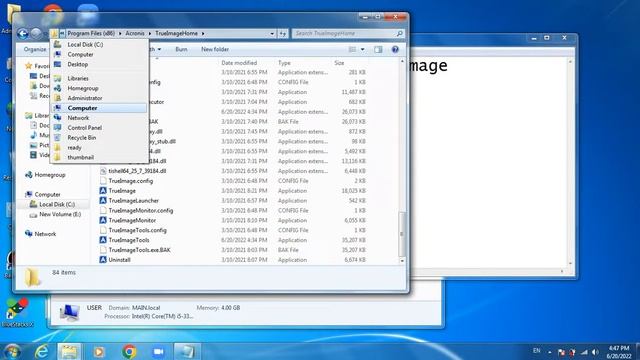Click the Recycle Bin icon in dropdown
Viewport: 640px width, 360px height.
(x=58, y=138)
